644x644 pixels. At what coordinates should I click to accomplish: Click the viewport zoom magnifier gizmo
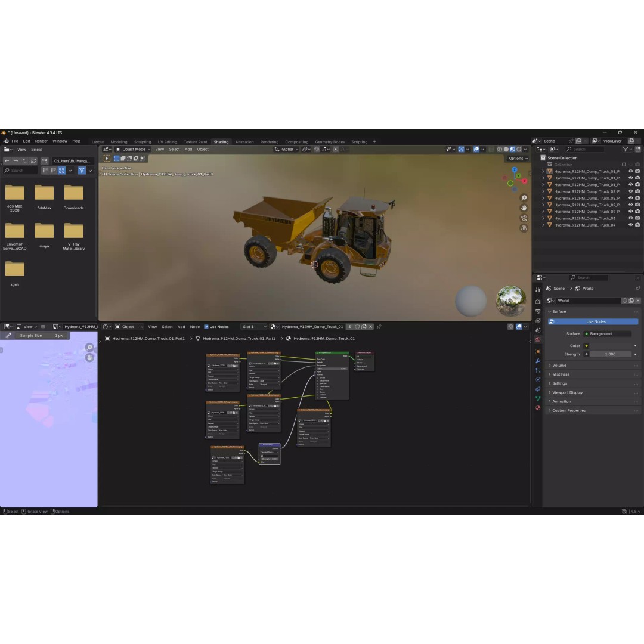click(x=524, y=198)
